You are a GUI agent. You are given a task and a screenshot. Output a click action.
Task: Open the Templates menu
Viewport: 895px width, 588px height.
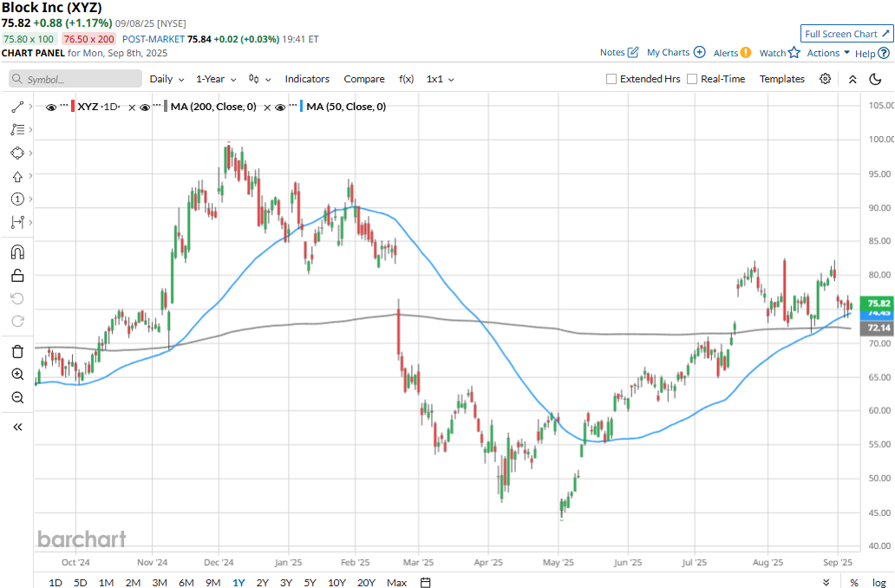[x=782, y=79]
